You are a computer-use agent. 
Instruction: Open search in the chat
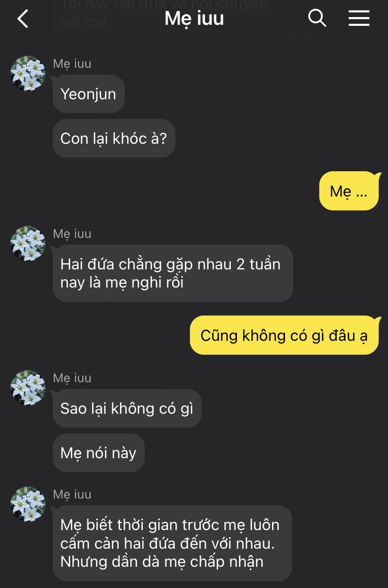point(317,18)
